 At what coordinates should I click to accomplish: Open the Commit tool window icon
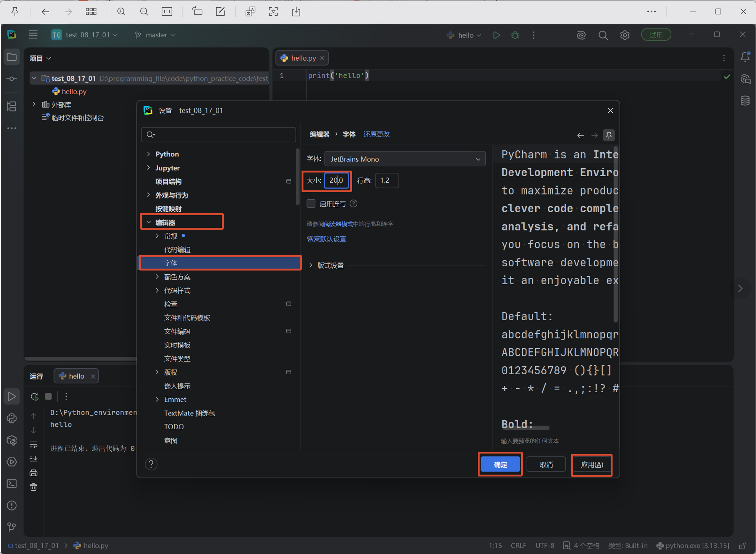(x=12, y=79)
